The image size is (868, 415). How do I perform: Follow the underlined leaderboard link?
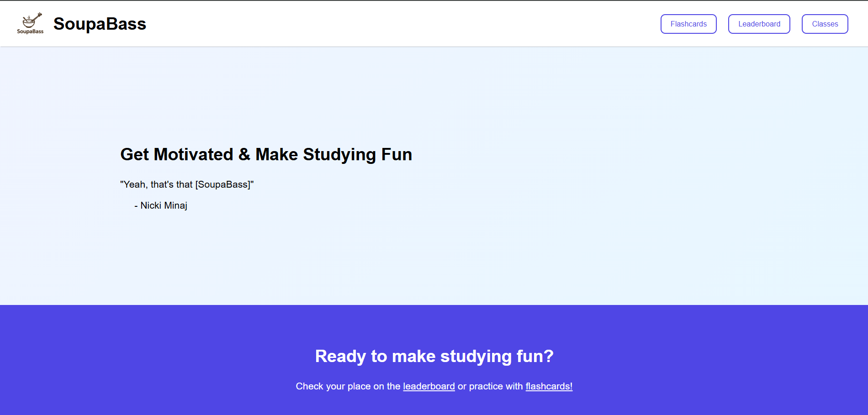point(429,386)
